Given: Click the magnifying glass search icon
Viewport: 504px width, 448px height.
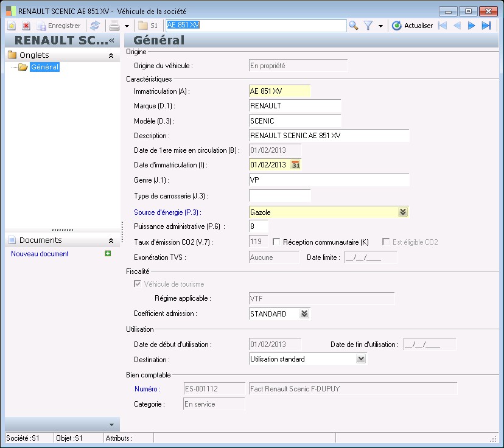Looking at the screenshot, I should 354,26.
